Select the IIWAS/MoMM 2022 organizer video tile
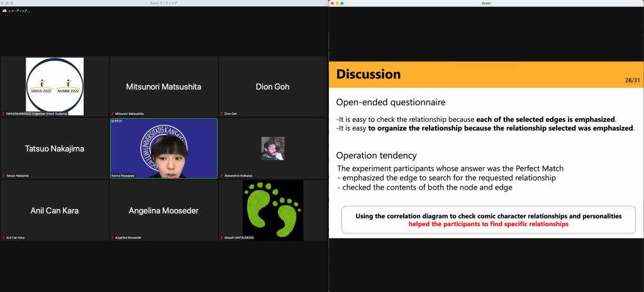 pyautogui.click(x=55, y=85)
